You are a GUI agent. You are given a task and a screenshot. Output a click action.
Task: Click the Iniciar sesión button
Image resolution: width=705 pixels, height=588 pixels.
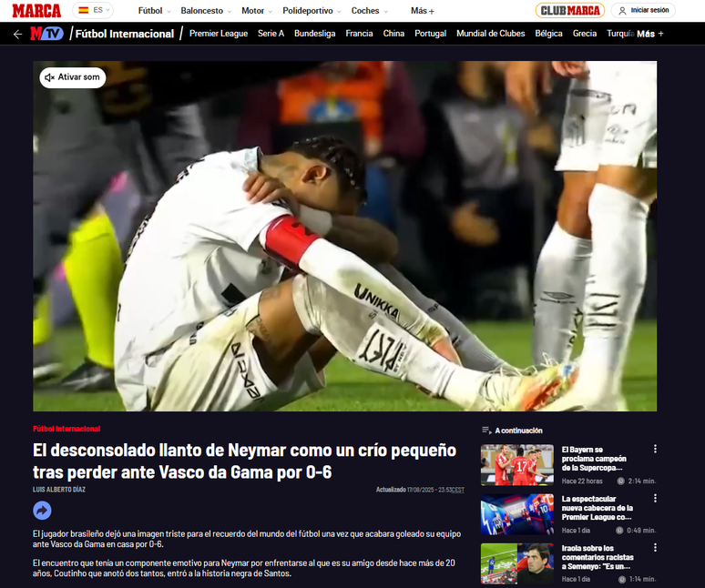[x=643, y=10]
